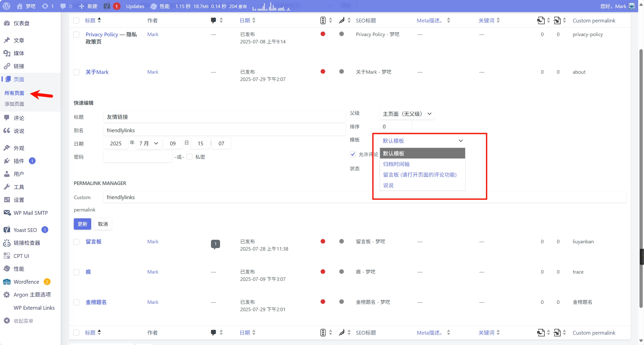Click the 留言板 comment count bubble
This screenshot has width=644, height=345.
click(215, 244)
